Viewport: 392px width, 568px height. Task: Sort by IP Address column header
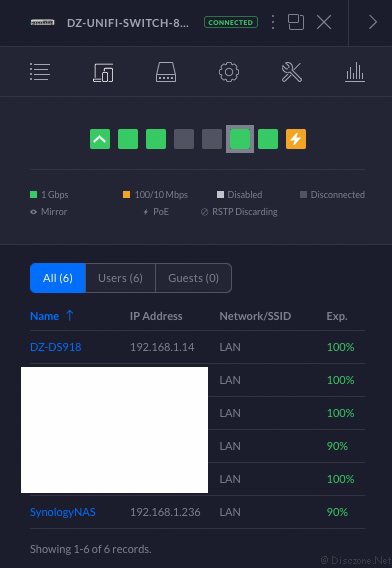click(156, 316)
